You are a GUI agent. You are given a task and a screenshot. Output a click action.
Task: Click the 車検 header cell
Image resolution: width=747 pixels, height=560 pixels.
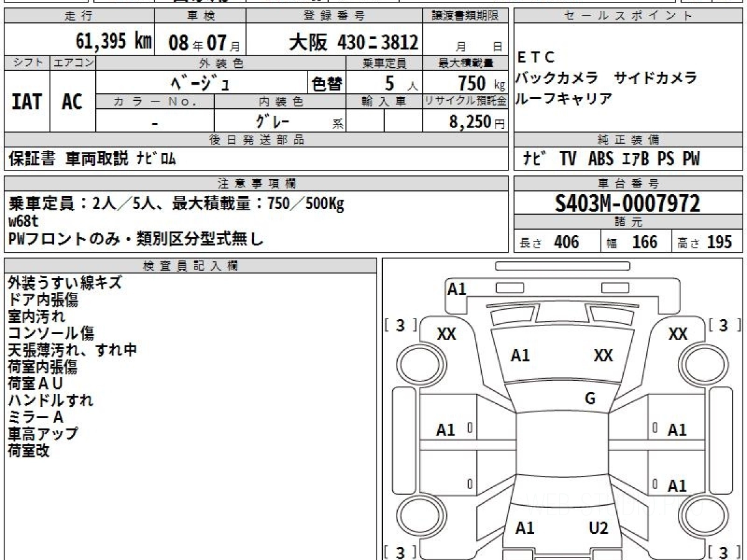200,16
